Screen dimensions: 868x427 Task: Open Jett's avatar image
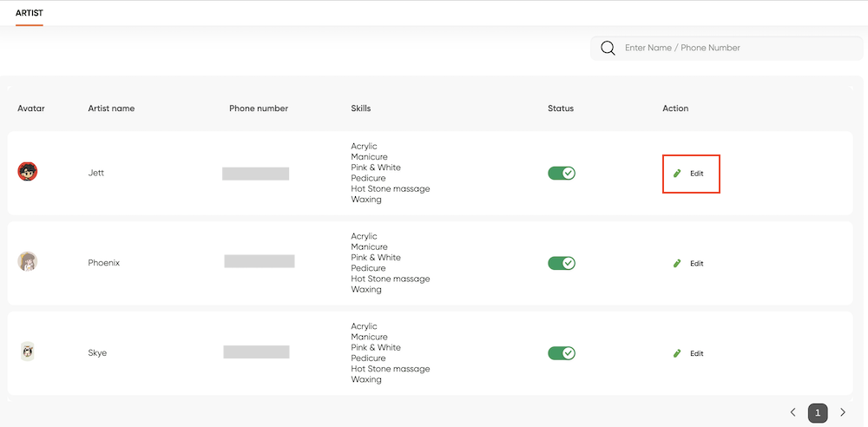pyautogui.click(x=28, y=172)
